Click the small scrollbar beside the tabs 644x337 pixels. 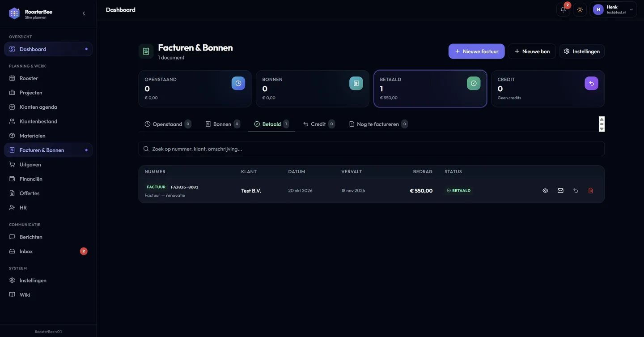[602, 124]
